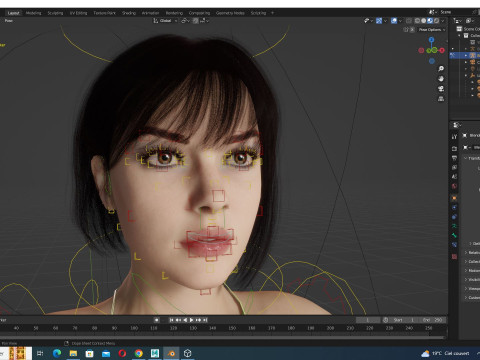480x360 pixels.
Task: Open the gizmo options dropdown arrow
Action: 385,21
